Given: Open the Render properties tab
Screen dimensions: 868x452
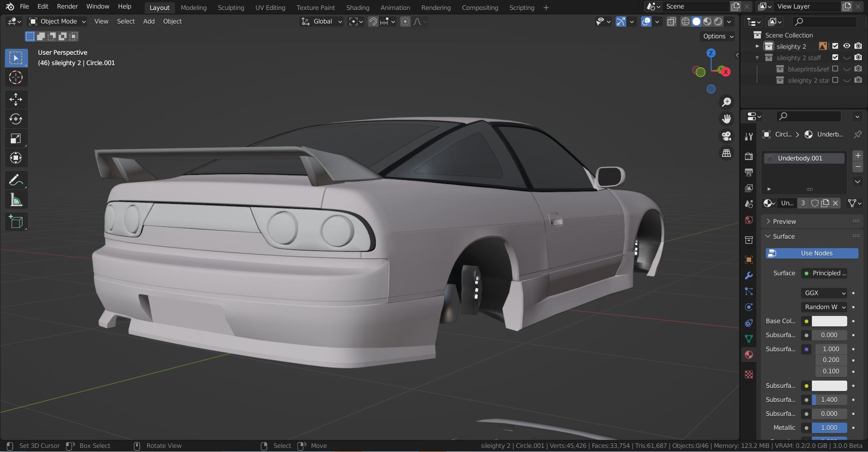Looking at the screenshot, I should tap(749, 156).
